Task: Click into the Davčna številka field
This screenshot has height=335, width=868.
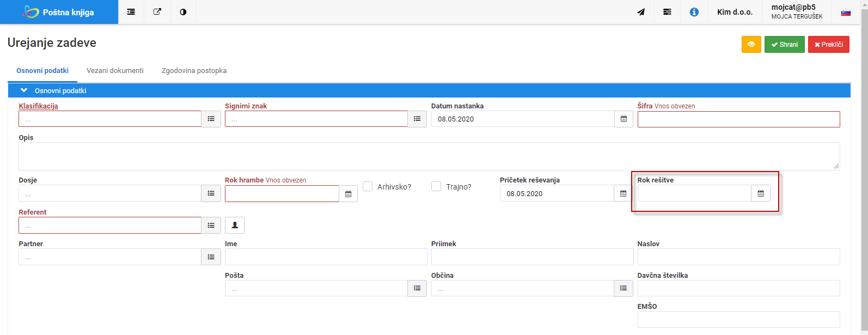Action: [x=738, y=288]
